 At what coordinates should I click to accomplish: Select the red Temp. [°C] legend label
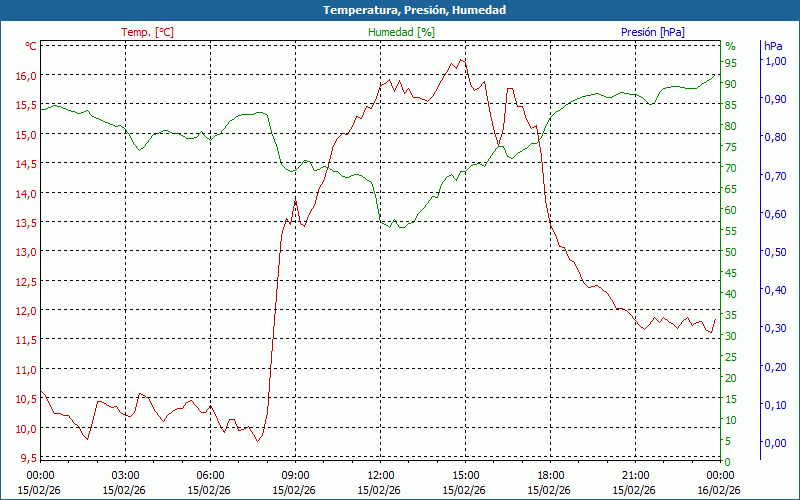[x=147, y=32]
